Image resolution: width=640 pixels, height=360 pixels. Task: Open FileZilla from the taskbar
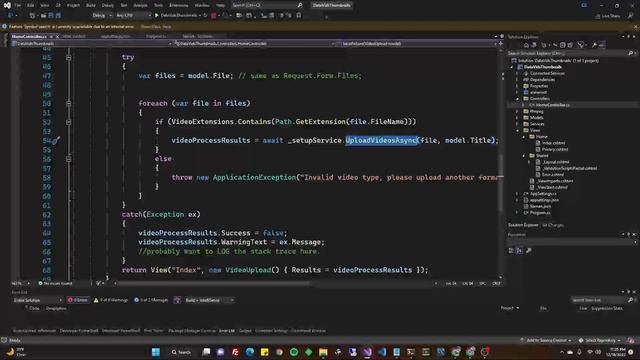(x=235, y=352)
